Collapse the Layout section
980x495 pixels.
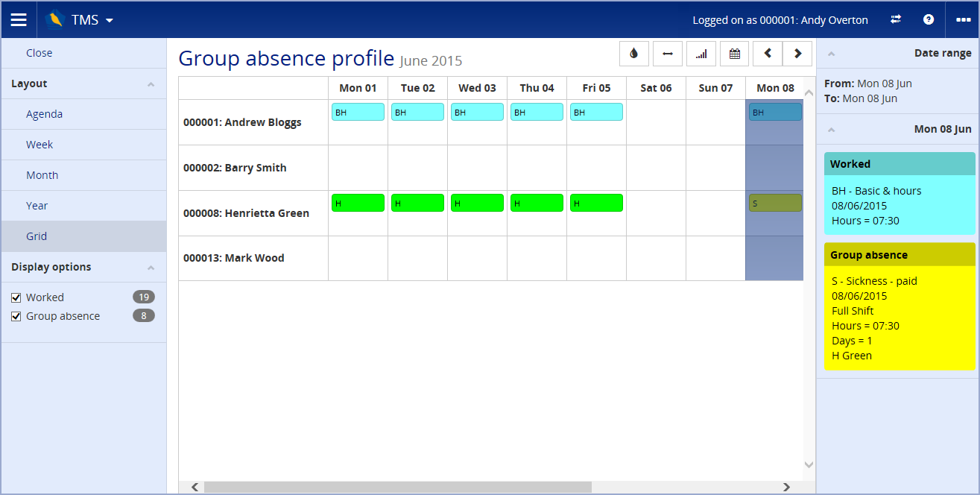[x=151, y=84]
